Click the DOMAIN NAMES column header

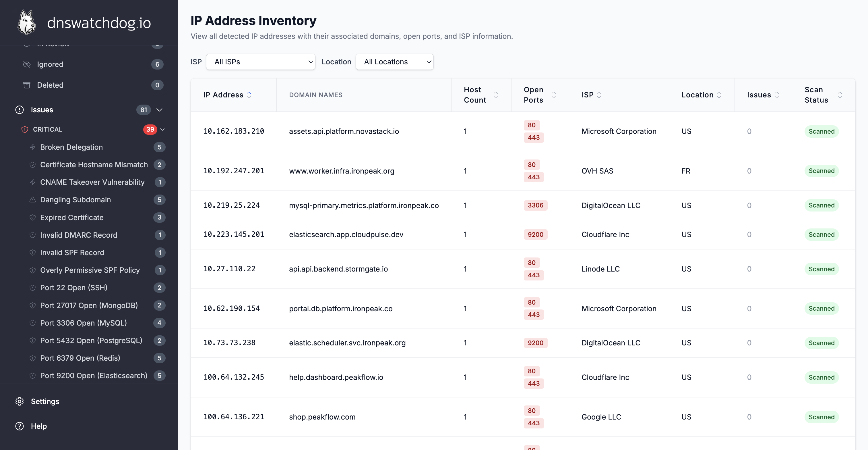coord(315,95)
